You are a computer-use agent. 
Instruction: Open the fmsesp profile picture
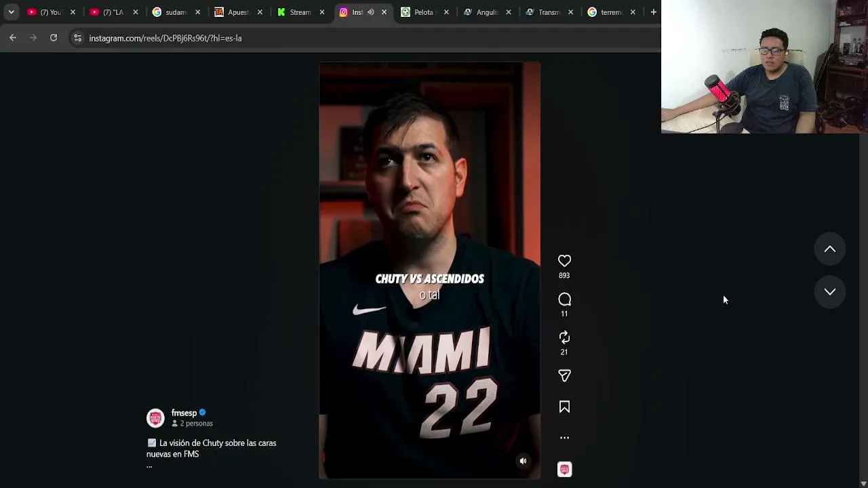coord(155,418)
